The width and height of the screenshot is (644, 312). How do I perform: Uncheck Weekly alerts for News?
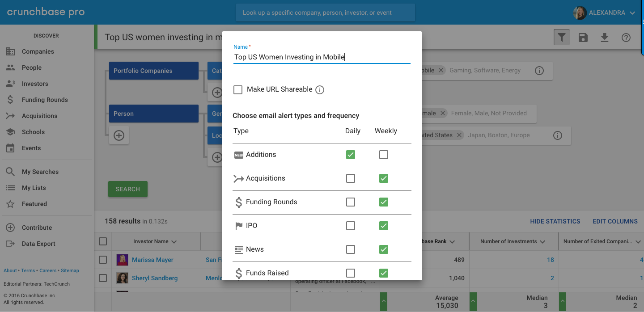click(x=384, y=249)
